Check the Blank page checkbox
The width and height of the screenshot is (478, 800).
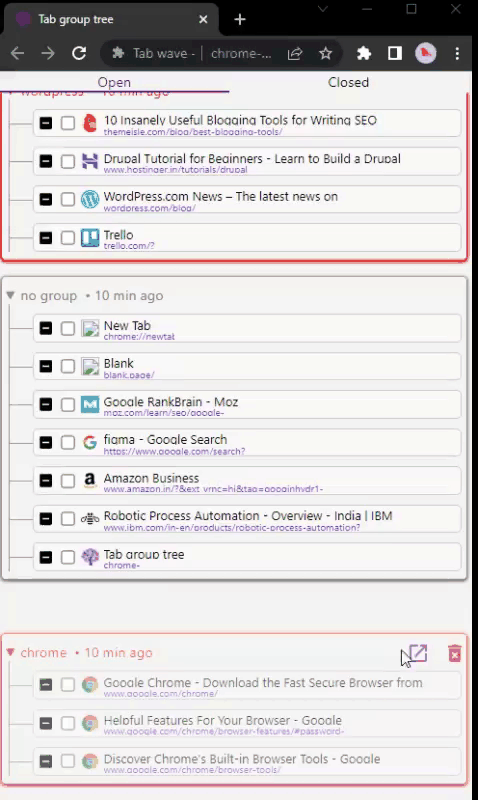[x=68, y=366]
